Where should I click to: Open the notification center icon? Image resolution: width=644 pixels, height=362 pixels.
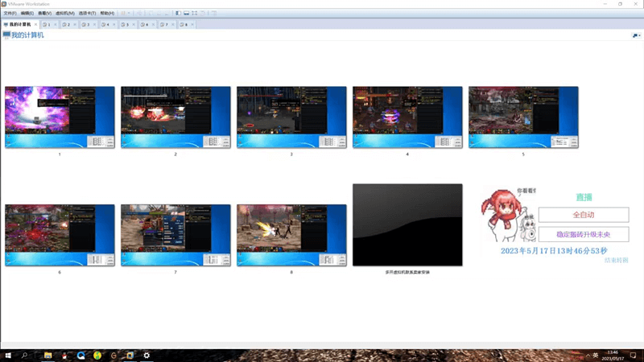click(x=633, y=356)
